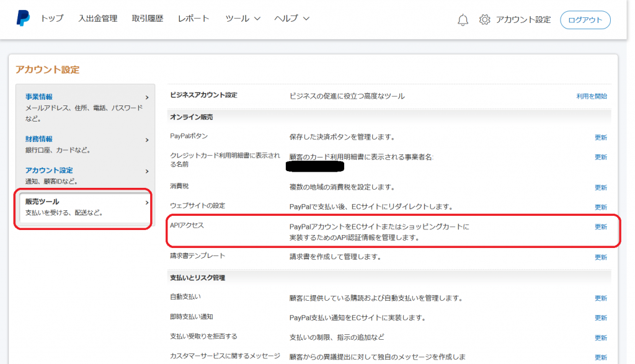Select 財務情報 in the sidebar

pyautogui.click(x=39, y=140)
